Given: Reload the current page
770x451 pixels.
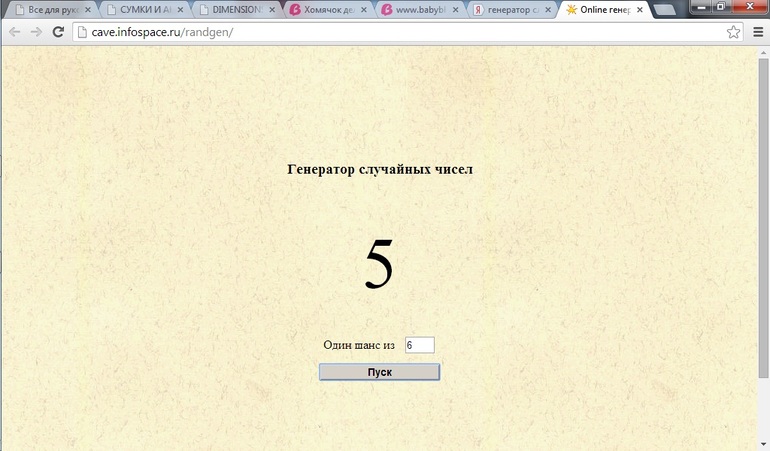Looking at the screenshot, I should tap(59, 32).
